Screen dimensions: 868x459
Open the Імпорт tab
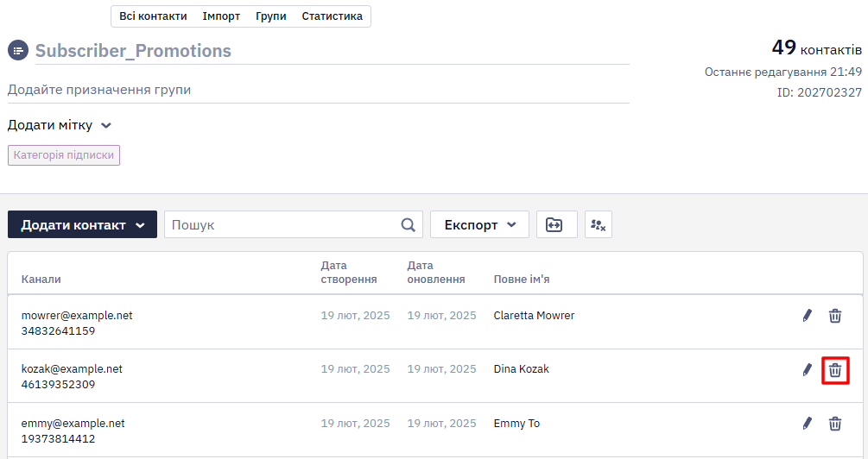click(x=221, y=16)
